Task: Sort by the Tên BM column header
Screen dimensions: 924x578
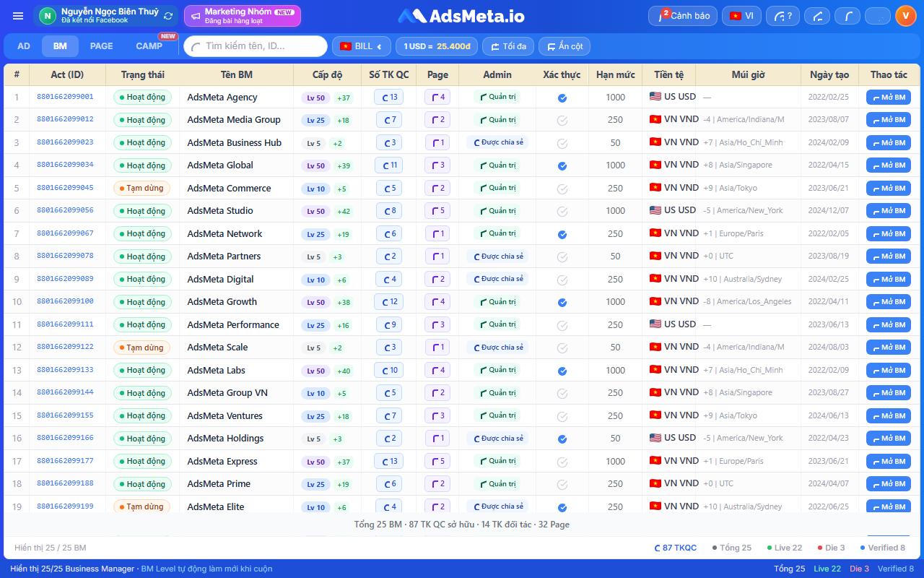Action: tap(237, 75)
